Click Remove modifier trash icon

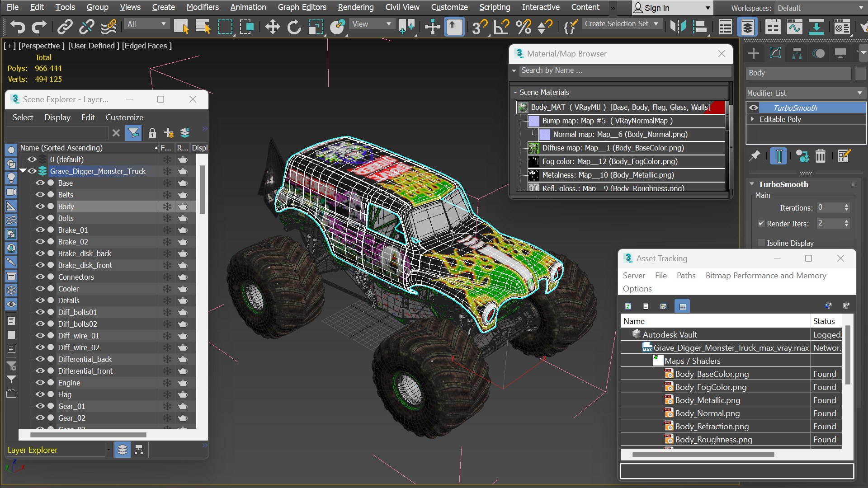821,156
